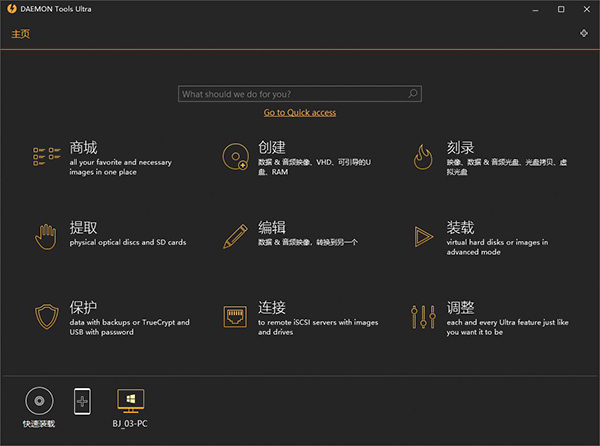Switch to the 主页 tab

pos(21,34)
